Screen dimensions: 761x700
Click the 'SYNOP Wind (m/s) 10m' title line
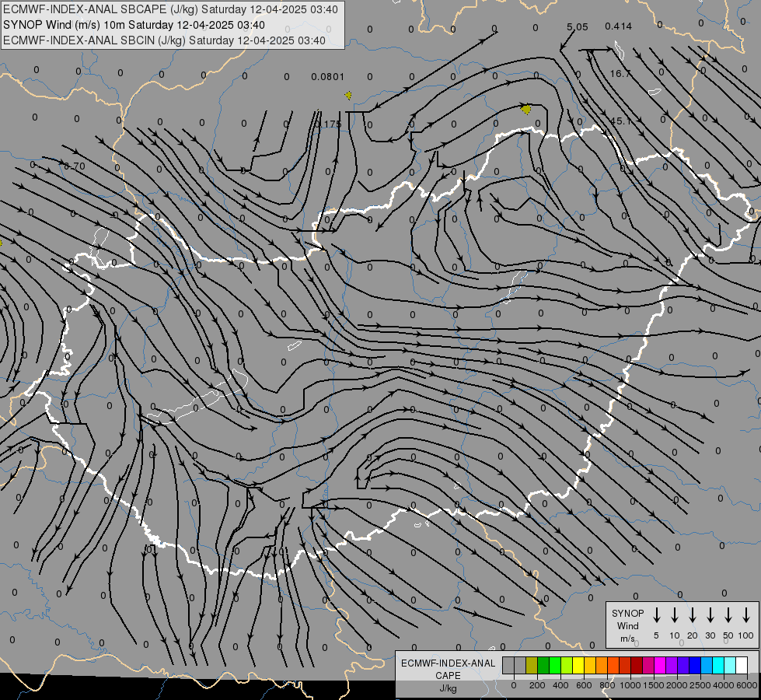point(134,25)
